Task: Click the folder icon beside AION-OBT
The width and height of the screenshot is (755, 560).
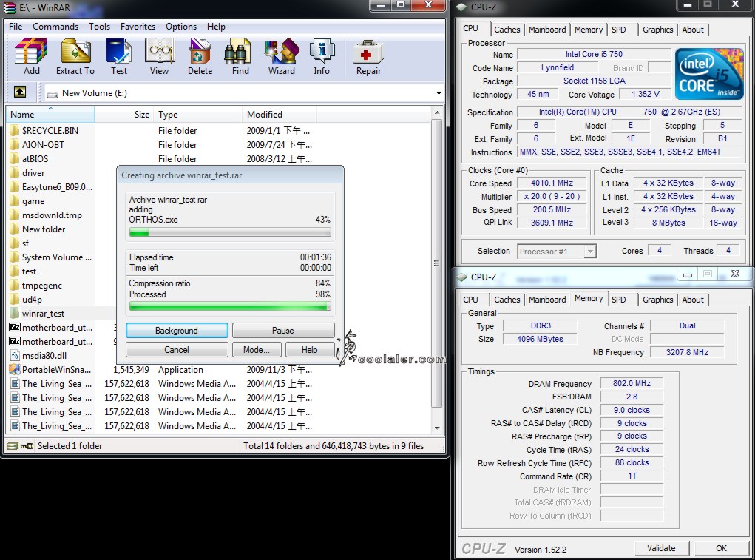Action: point(15,144)
